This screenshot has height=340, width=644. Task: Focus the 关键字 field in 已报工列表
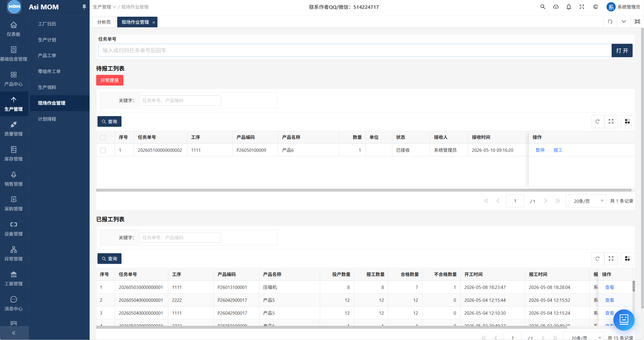[180, 238]
